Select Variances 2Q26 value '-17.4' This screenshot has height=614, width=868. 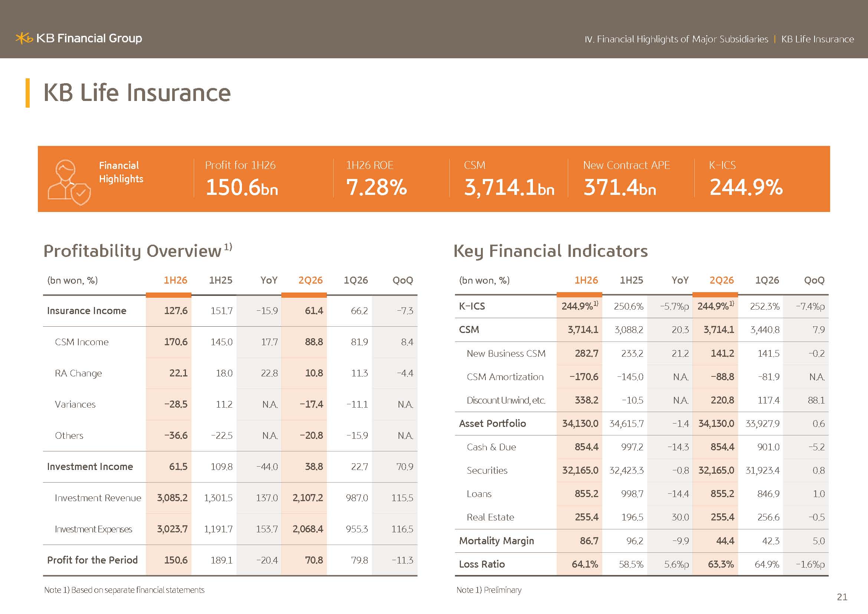[311, 405]
